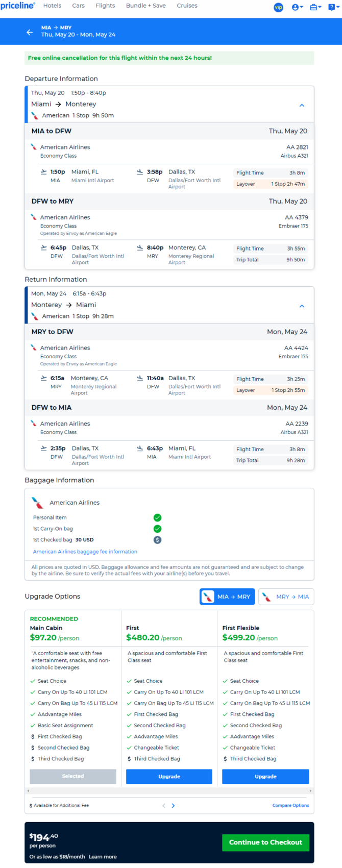Open the trips briefcase icon dropdown
342x868 pixels.
click(x=315, y=7)
